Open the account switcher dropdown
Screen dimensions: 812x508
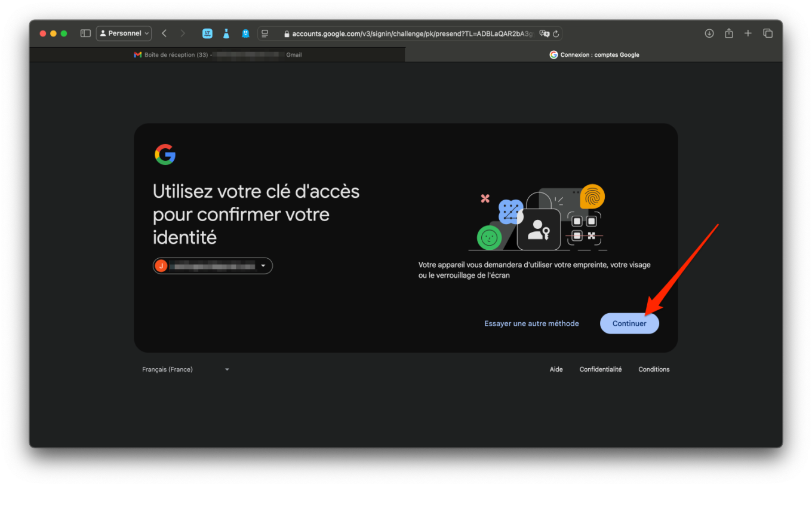pyautogui.click(x=213, y=266)
